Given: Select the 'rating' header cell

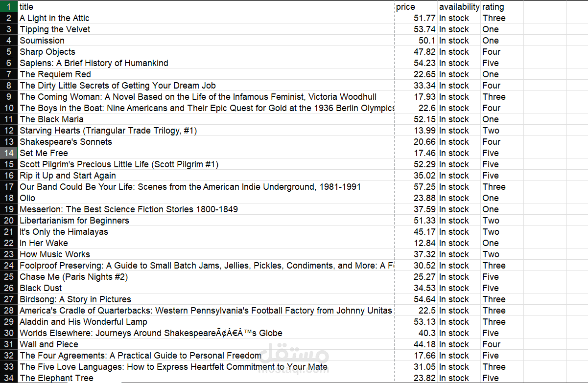Looking at the screenshot, I should 502,7.
